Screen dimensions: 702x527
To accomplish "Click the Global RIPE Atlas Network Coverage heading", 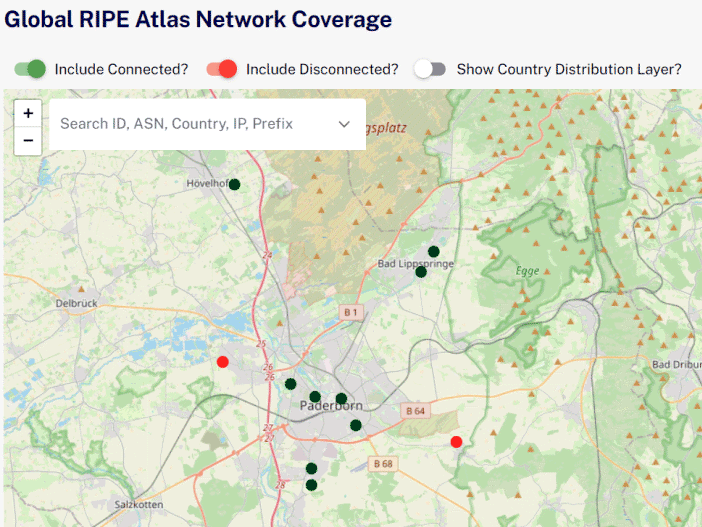I will (x=198, y=20).
